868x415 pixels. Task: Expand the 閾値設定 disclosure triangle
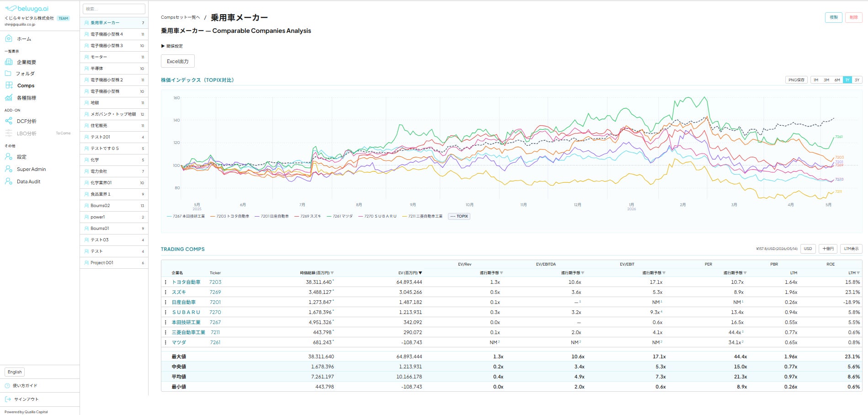tap(163, 46)
